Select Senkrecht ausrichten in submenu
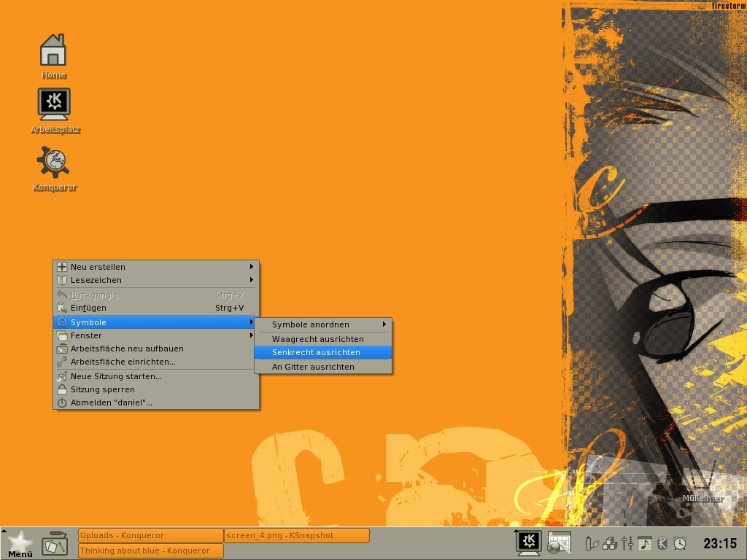Image resolution: width=747 pixels, height=560 pixels. point(323,352)
